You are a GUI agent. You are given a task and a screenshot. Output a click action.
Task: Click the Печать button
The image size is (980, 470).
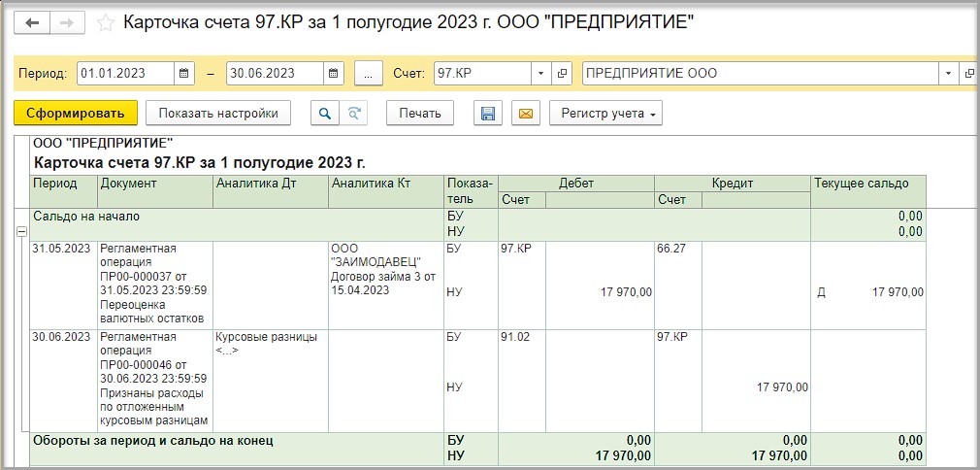click(x=420, y=114)
